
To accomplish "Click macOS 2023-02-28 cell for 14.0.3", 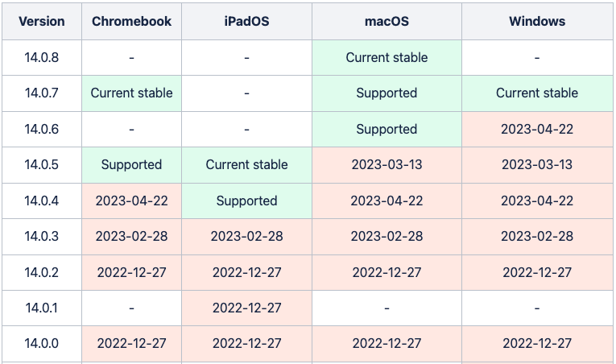I will tap(387, 236).
